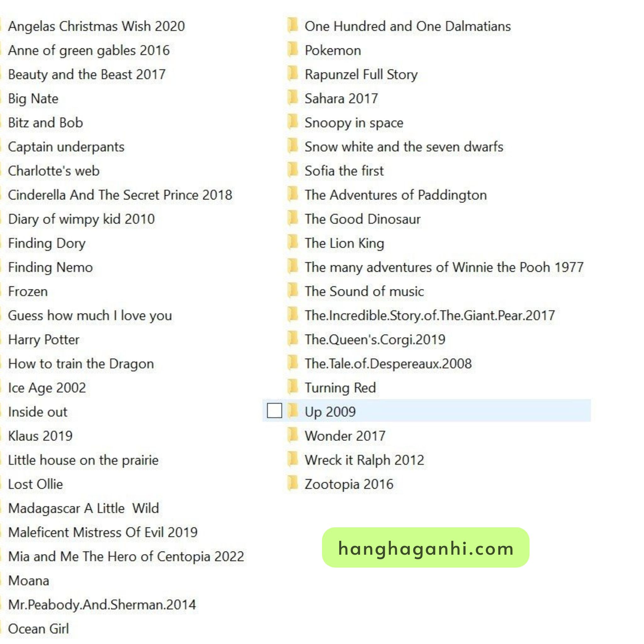644x644 pixels.
Task: Click the Moana folder name
Action: pos(29,581)
